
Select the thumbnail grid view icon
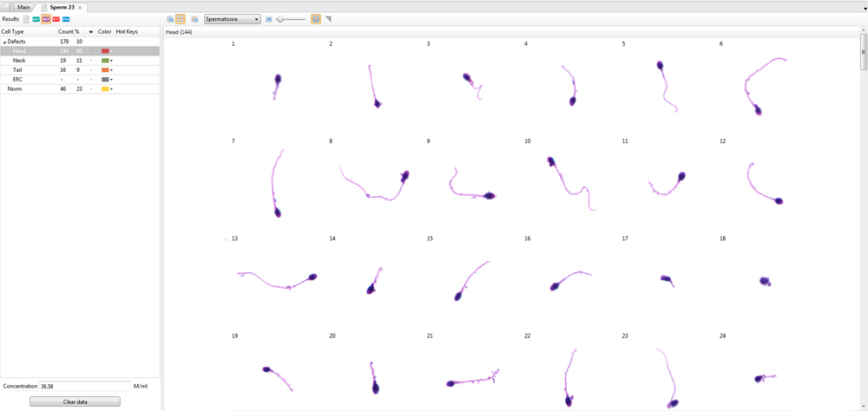pos(181,19)
